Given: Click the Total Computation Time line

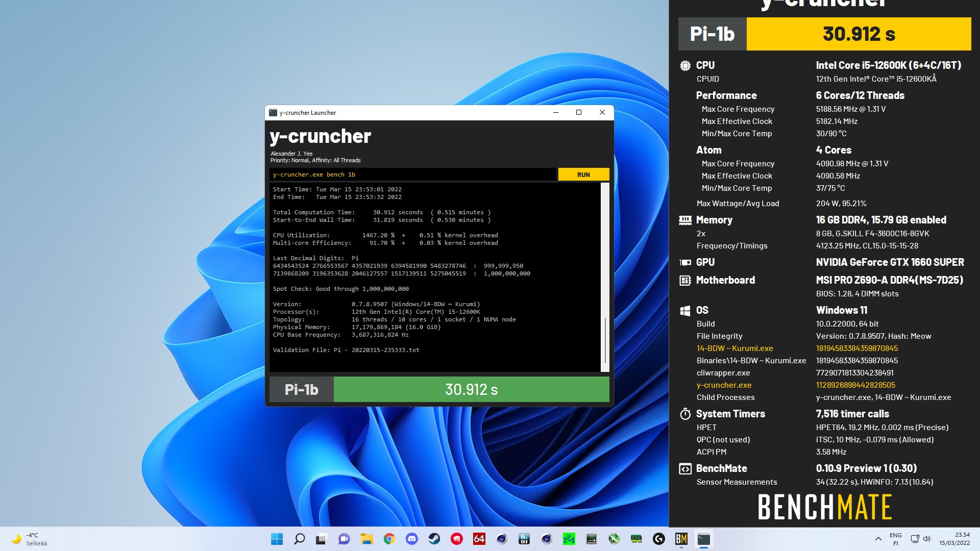Looking at the screenshot, I should pyautogui.click(x=381, y=212).
